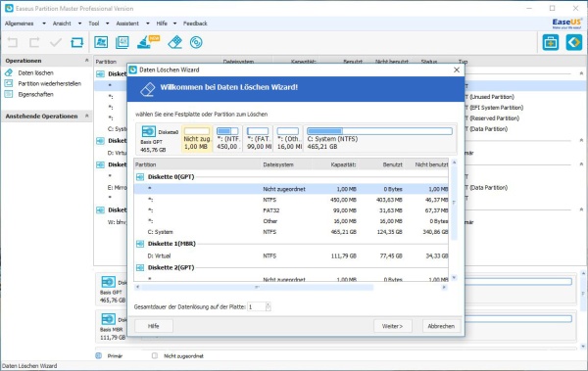Click the Partition wiederherstellen icon in sidebar

pyautogui.click(x=9, y=83)
